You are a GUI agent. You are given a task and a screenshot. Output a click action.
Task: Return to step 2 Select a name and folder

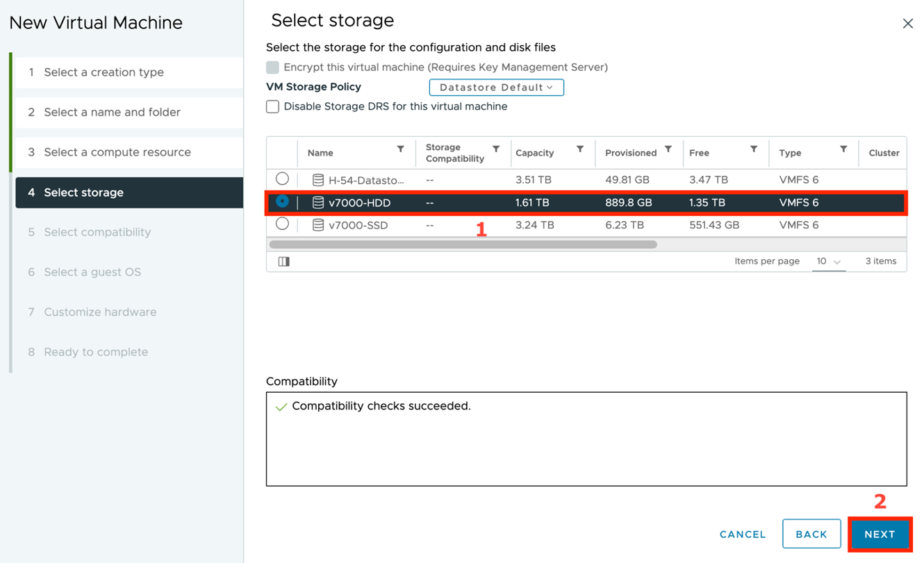(112, 112)
